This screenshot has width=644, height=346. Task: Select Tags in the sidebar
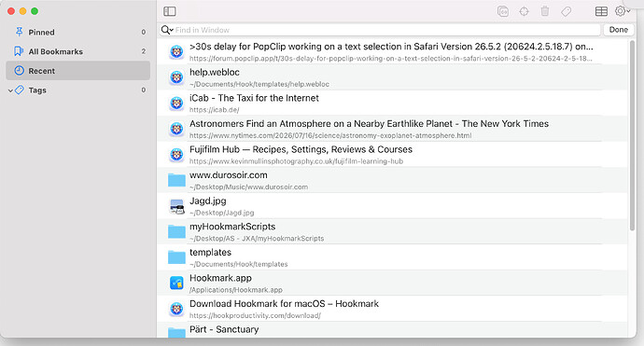point(78,90)
